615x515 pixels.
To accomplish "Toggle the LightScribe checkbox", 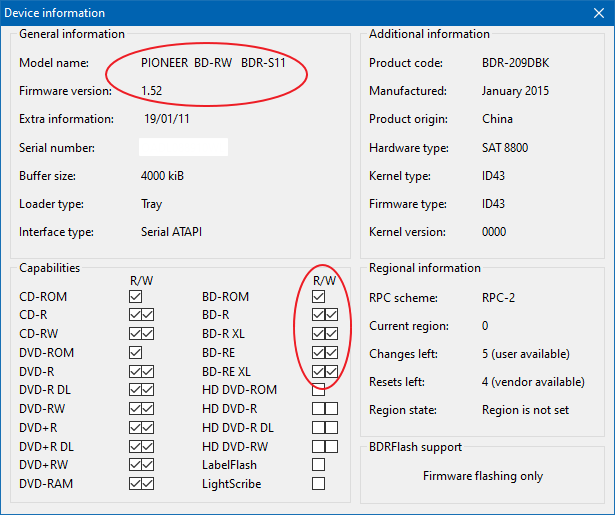I will (318, 483).
